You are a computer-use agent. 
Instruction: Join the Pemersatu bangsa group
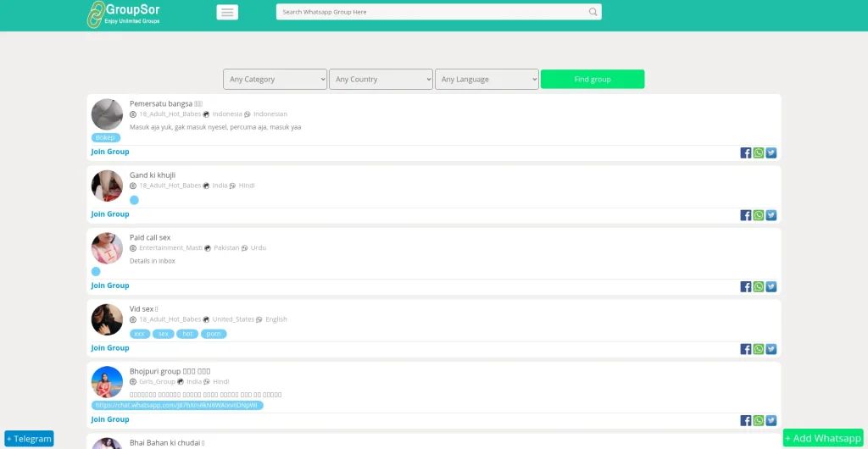[x=110, y=152]
